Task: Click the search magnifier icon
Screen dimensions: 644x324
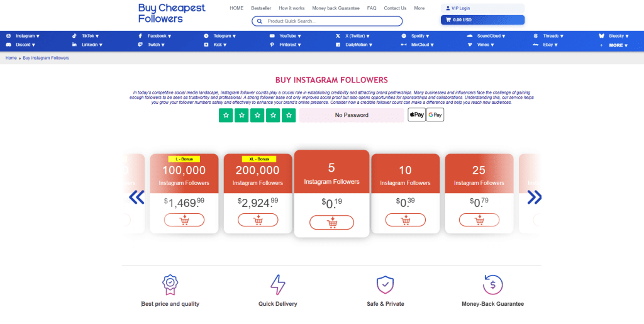Action: point(260,21)
